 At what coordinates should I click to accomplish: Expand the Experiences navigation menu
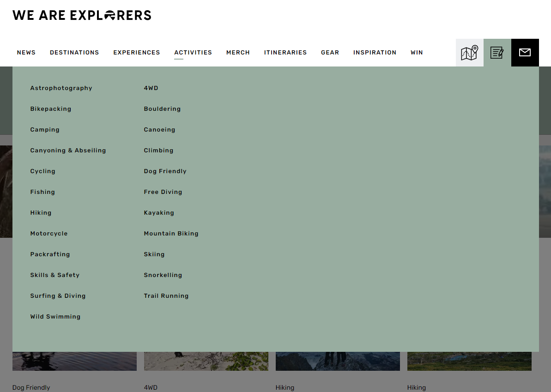click(137, 53)
